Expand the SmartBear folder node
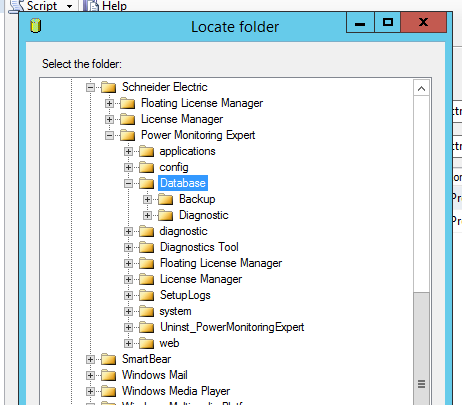 tap(90, 359)
